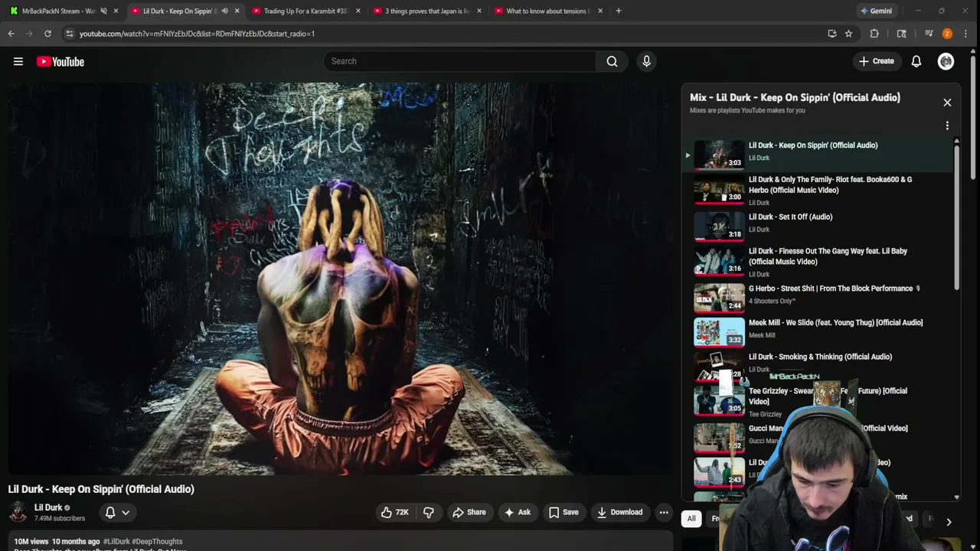Close the Mix playlist panel
The image size is (980, 551).
[x=947, y=103]
